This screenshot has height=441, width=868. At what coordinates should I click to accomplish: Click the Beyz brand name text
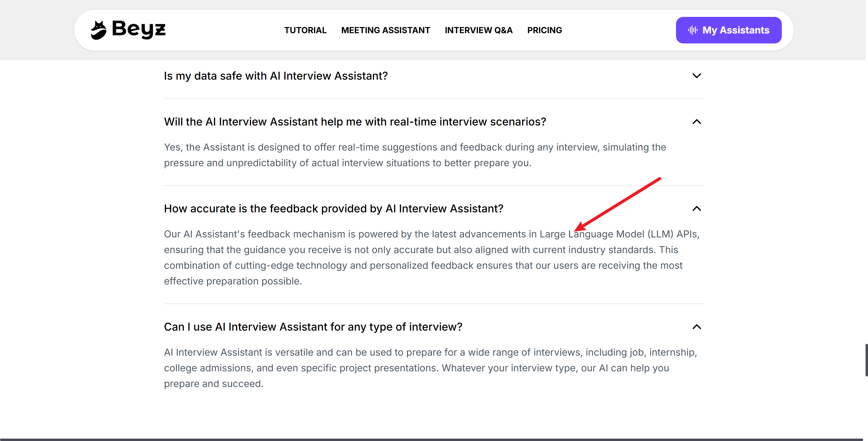click(139, 29)
